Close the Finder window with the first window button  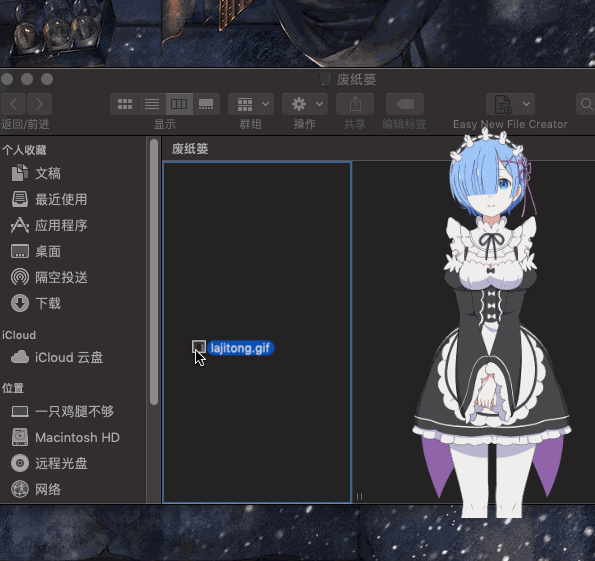[x=7, y=79]
